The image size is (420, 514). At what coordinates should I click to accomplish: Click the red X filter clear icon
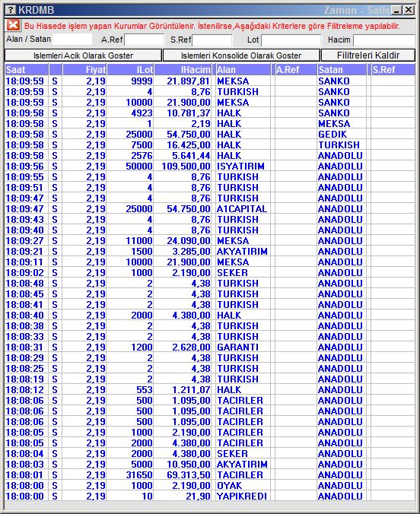[x=13, y=25]
